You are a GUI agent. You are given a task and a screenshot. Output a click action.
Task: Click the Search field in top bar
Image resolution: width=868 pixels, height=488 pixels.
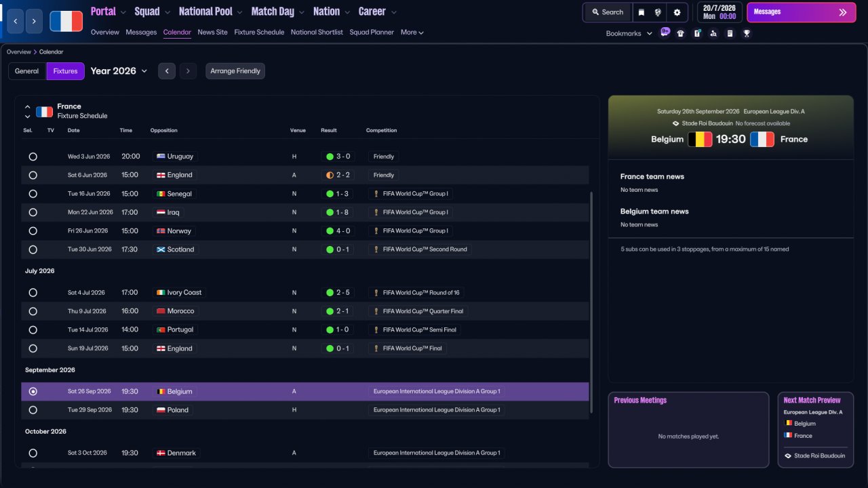(608, 12)
